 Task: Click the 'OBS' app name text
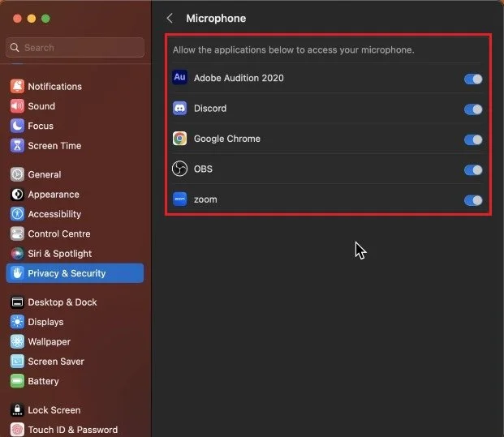(x=203, y=169)
